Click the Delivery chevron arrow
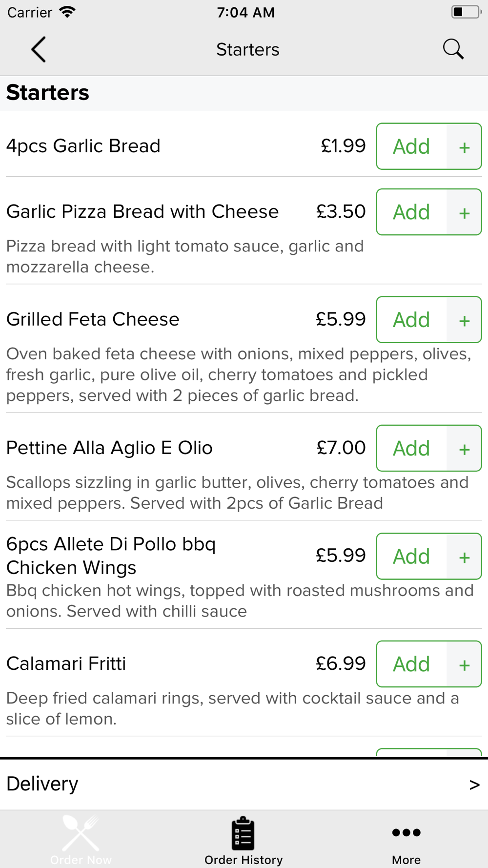This screenshot has width=488, height=868. (x=474, y=785)
